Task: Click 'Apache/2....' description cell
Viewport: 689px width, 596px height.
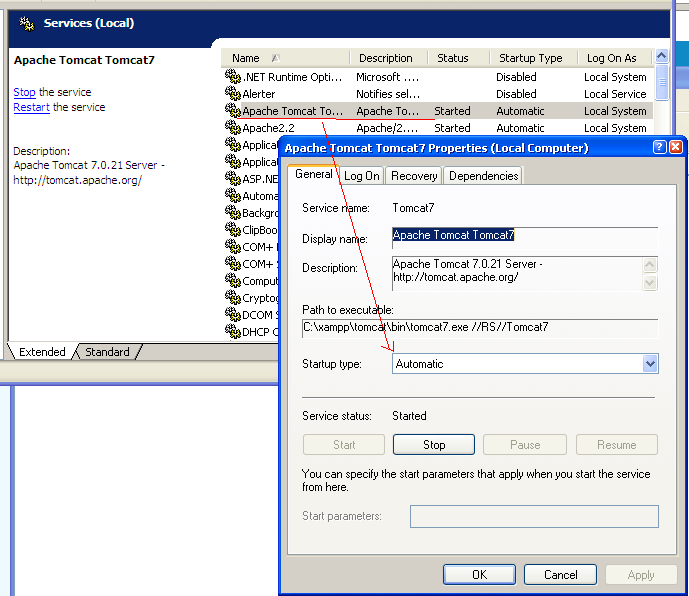Action: [x=387, y=128]
